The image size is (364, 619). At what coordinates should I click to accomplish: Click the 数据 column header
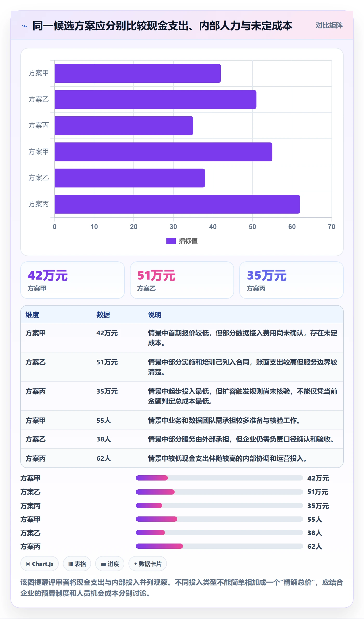[x=103, y=315]
